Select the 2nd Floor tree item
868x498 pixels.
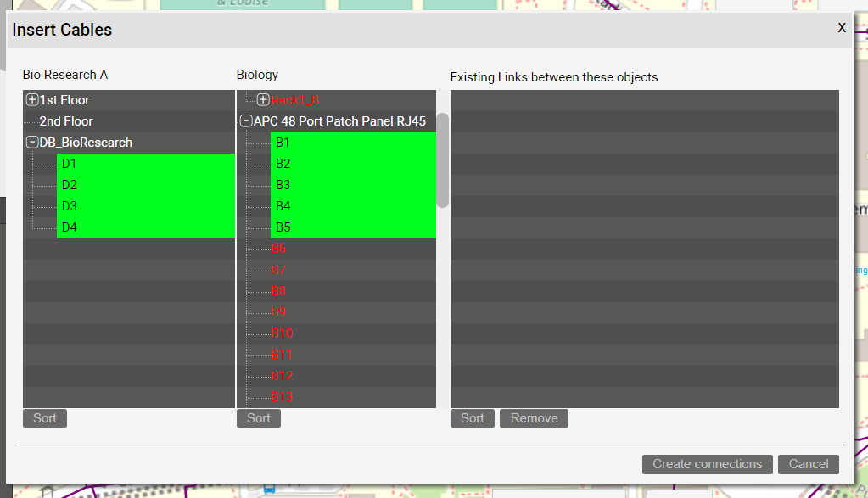point(66,121)
